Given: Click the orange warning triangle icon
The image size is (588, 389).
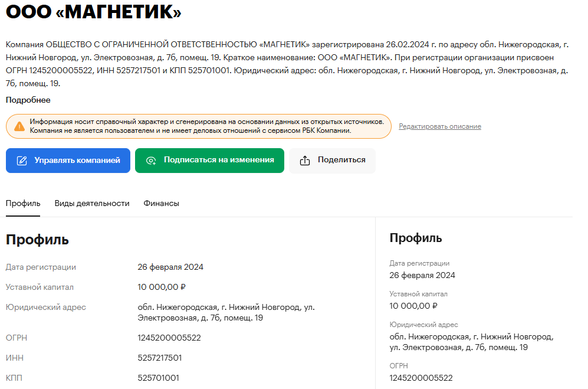Looking at the screenshot, I should pos(19,126).
